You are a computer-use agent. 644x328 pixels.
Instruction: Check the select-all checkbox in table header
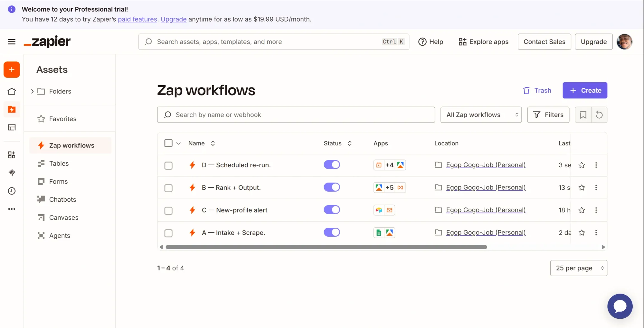[x=168, y=143]
